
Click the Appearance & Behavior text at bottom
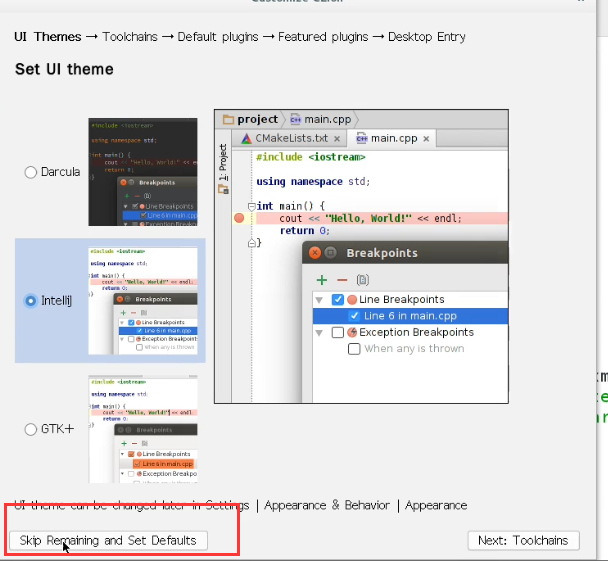coord(327,506)
